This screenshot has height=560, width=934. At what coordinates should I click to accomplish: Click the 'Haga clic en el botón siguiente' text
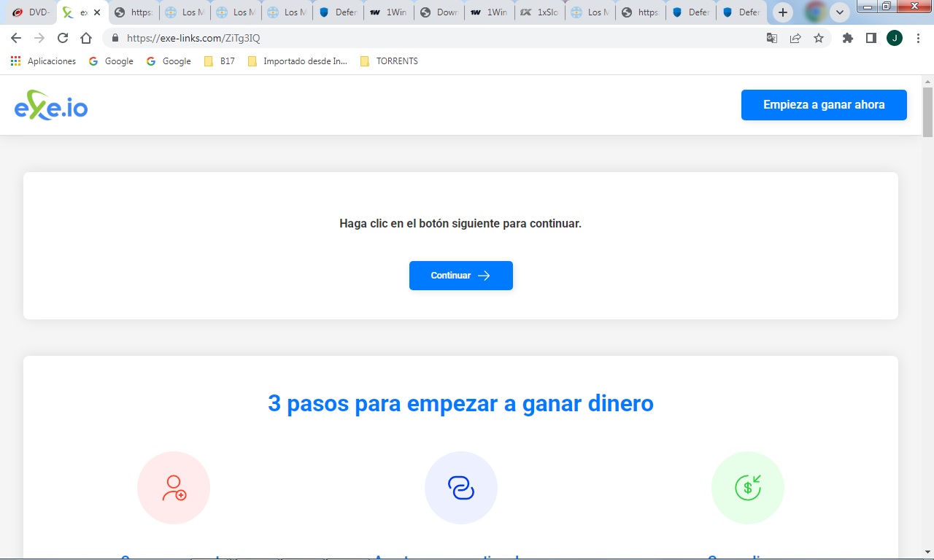tap(460, 223)
